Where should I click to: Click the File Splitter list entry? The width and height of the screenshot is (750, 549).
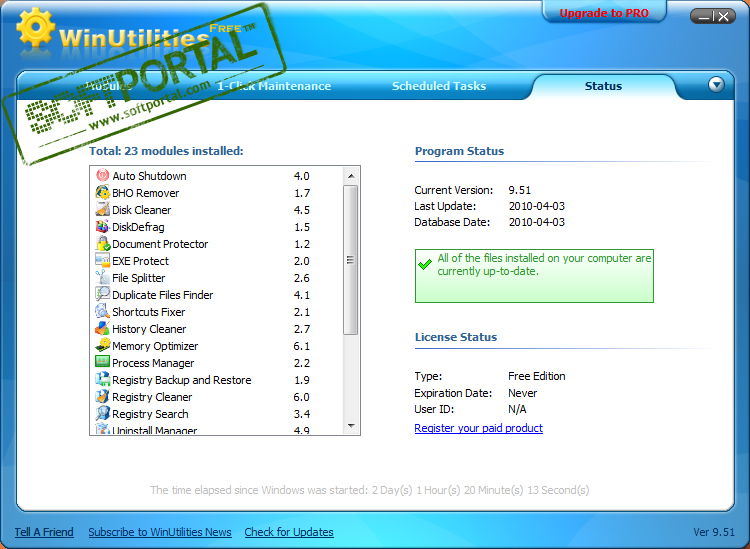click(x=139, y=278)
